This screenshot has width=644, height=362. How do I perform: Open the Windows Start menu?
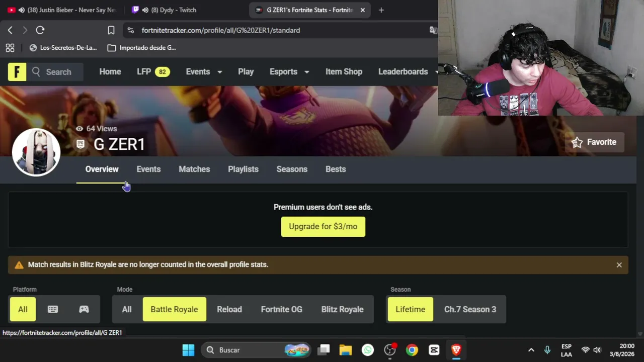tap(188, 350)
